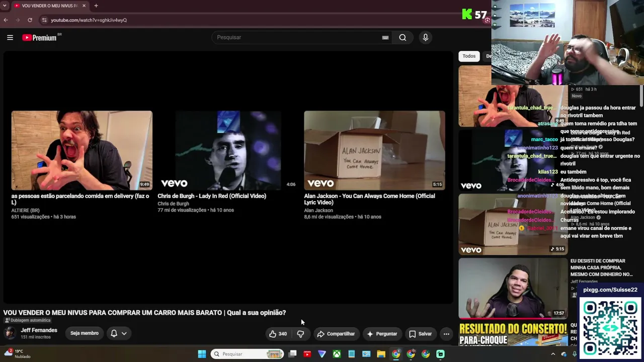This screenshot has width=644, height=362.
Task: Save video with the Salvar button
Action: 420,334
